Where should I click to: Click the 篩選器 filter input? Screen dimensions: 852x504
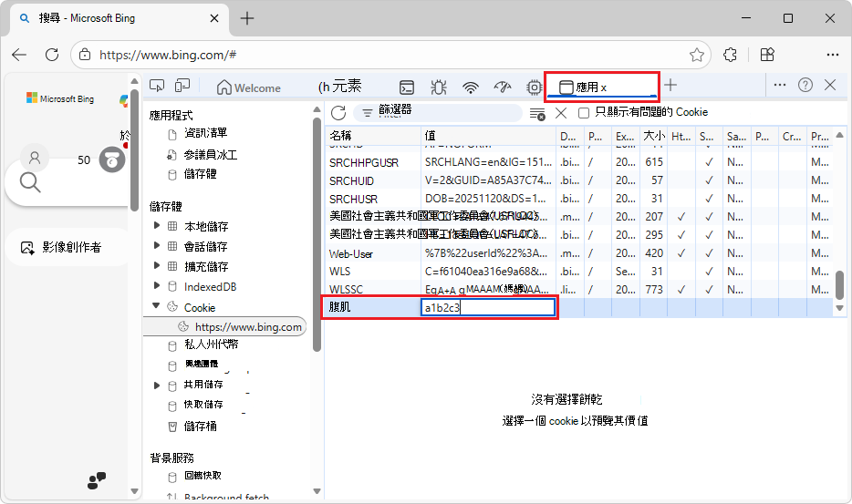pos(438,112)
